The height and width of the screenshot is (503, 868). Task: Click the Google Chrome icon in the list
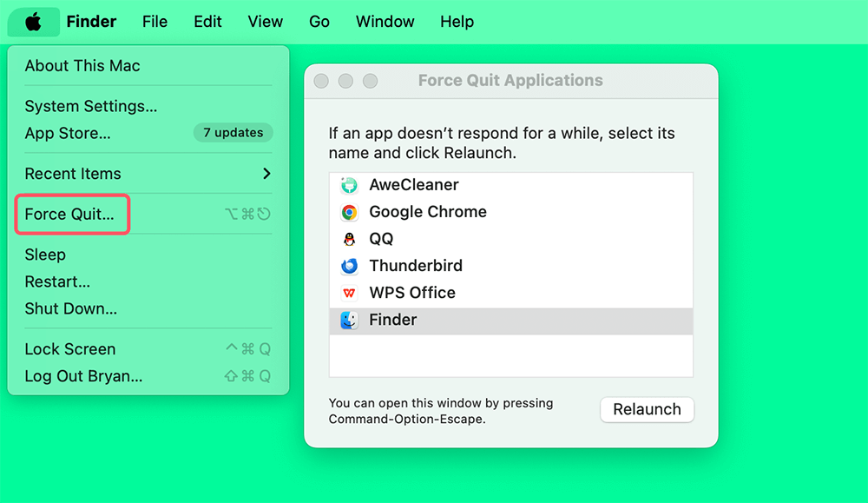[350, 211]
